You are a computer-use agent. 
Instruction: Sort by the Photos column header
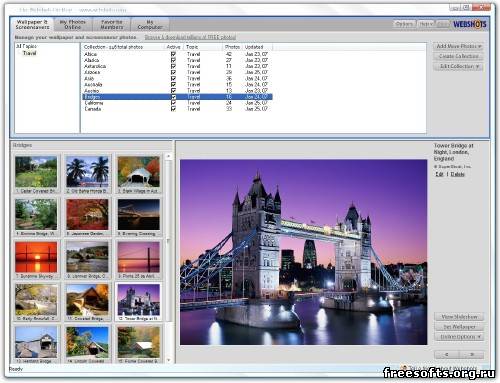pos(232,47)
